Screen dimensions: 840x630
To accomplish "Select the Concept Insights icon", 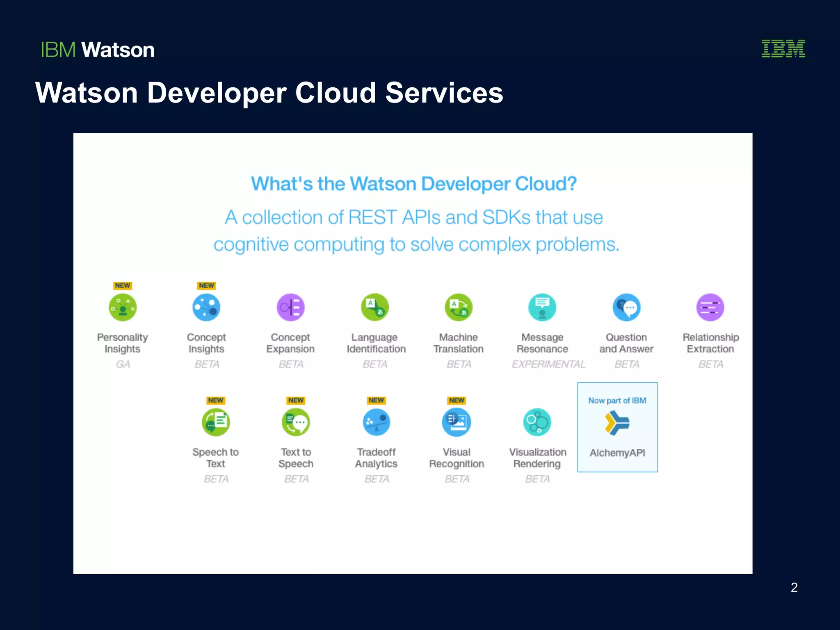I will click(x=206, y=307).
